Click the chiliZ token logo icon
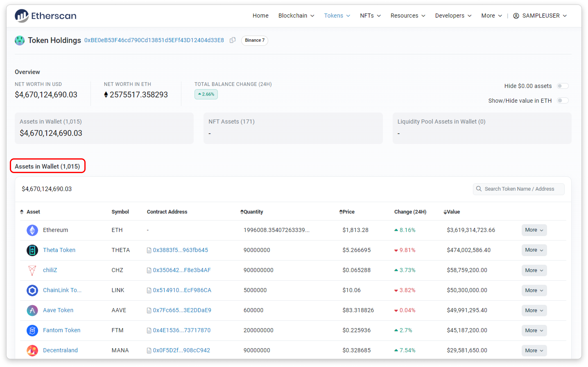 tap(32, 270)
